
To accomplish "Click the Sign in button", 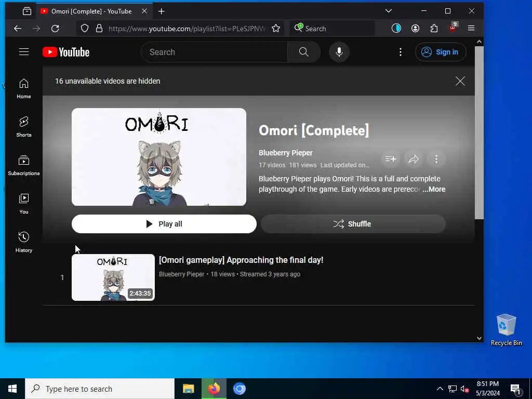I will [x=441, y=52].
